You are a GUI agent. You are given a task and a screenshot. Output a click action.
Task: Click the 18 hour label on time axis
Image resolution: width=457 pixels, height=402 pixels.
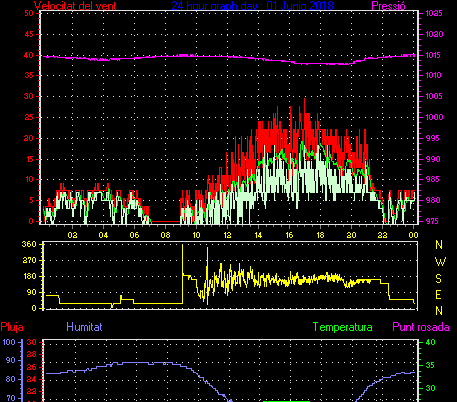click(320, 235)
